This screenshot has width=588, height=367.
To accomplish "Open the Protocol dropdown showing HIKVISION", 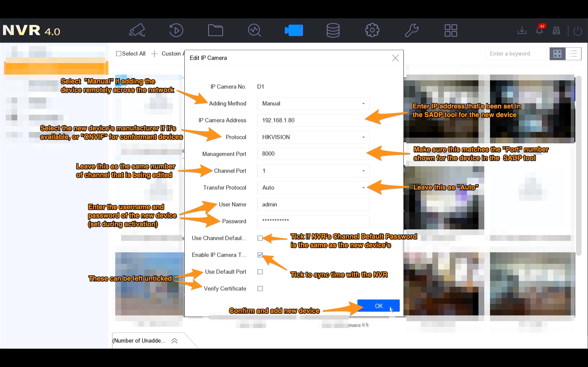I will point(313,137).
